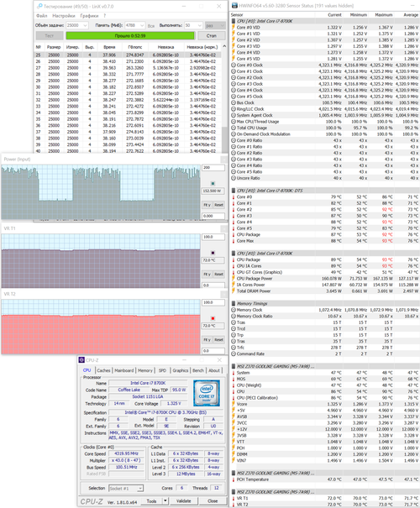The image size is (420, 508).
Task: Click the icon beside Uncore Ratio
Action: tap(234, 178)
